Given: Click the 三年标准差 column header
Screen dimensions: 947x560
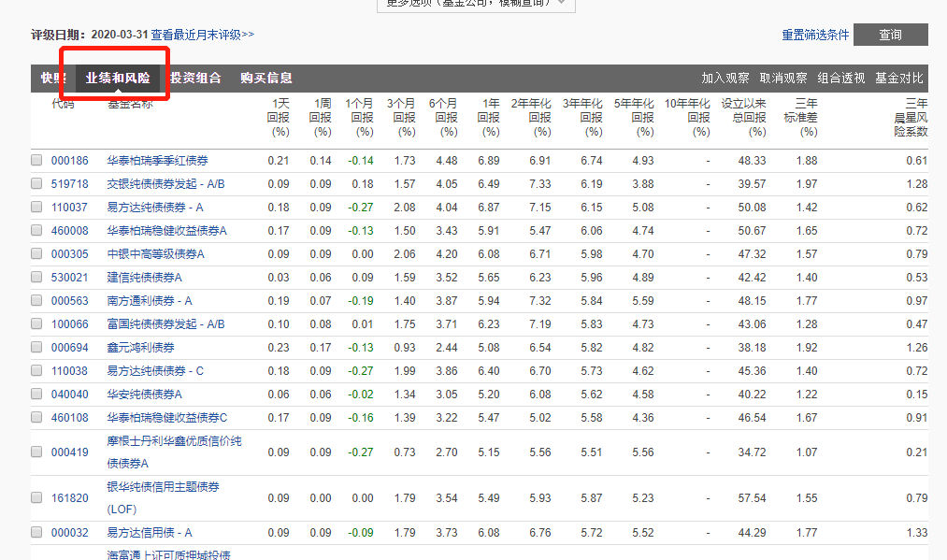Looking at the screenshot, I should coord(806,117).
